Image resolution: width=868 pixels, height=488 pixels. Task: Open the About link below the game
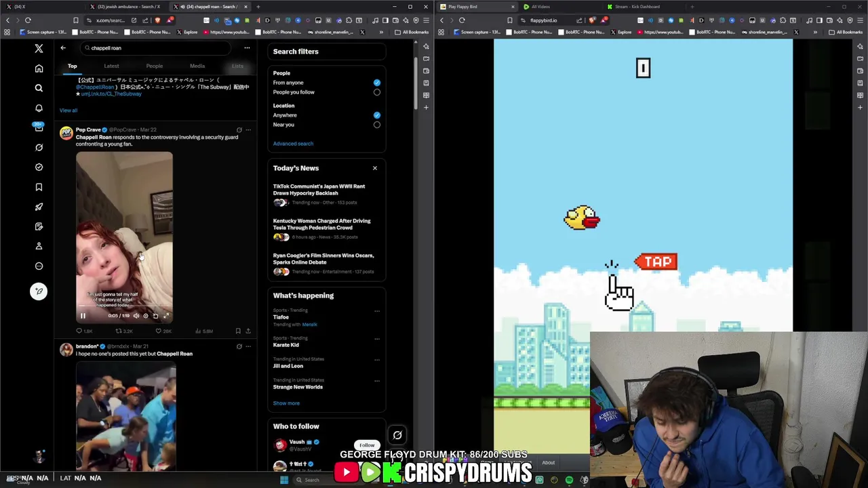coord(548,463)
